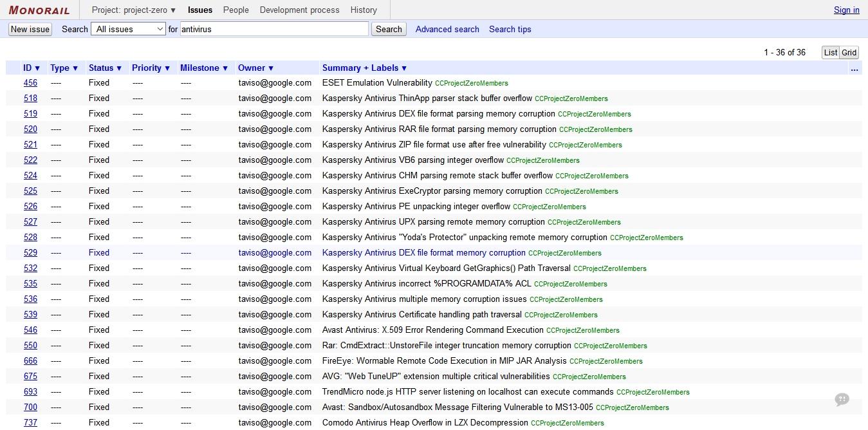Select 'Kaspersky Antivirus VB6 parsing integer overflow'
The height and width of the screenshot is (430, 868).
413,160
